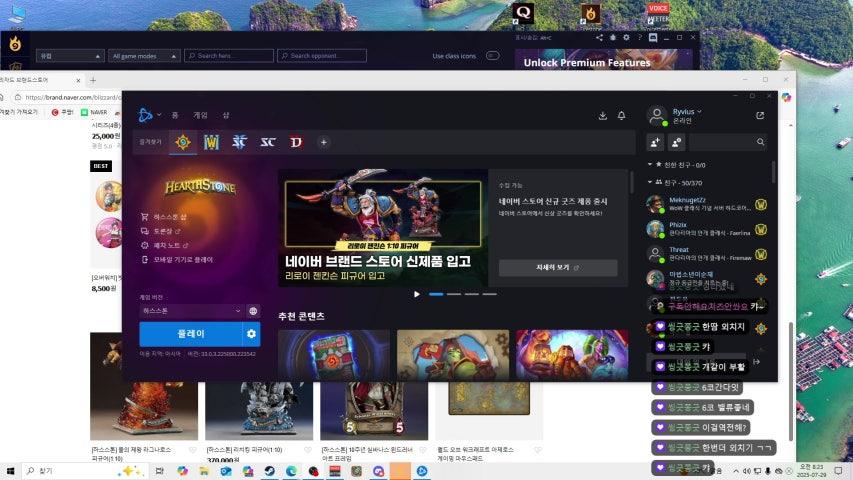Open the orc recommended content thumbnail
The image size is (853, 480).
click(453, 354)
